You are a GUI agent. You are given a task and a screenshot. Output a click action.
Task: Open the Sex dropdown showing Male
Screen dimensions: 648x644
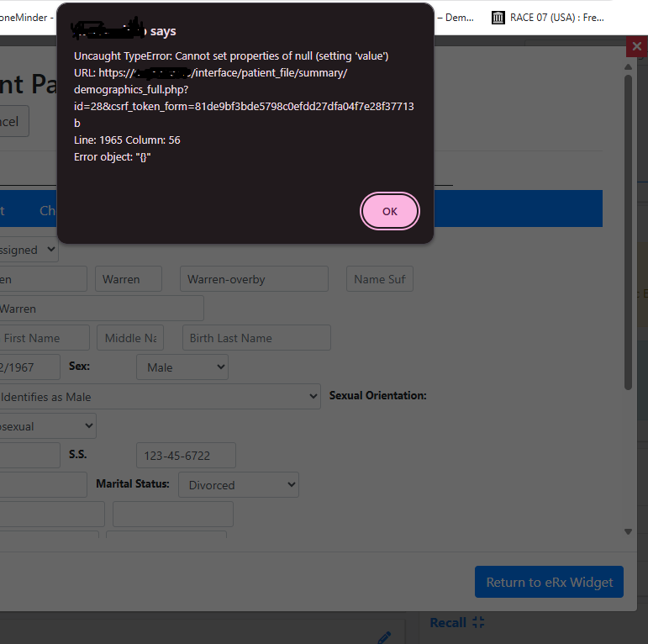pos(182,367)
